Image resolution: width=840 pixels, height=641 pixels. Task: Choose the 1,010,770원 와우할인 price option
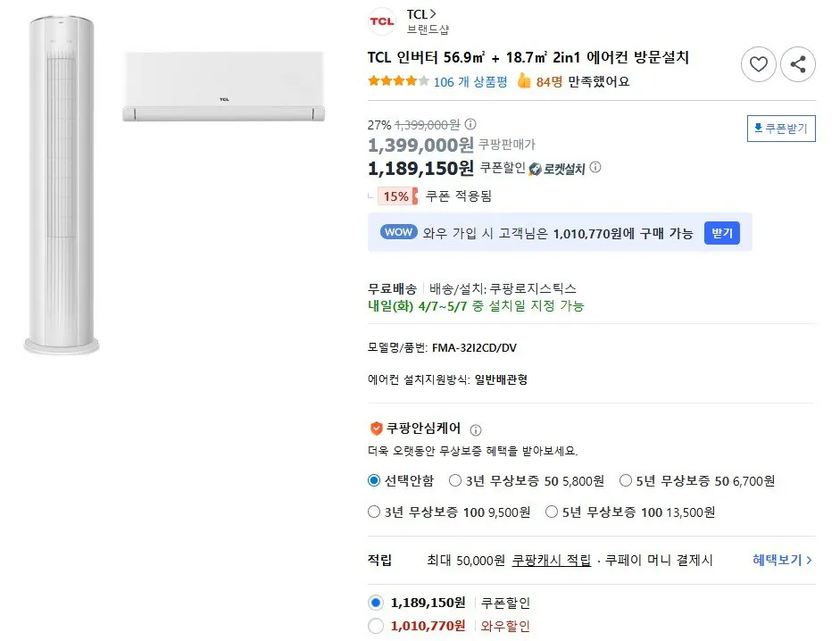376,626
